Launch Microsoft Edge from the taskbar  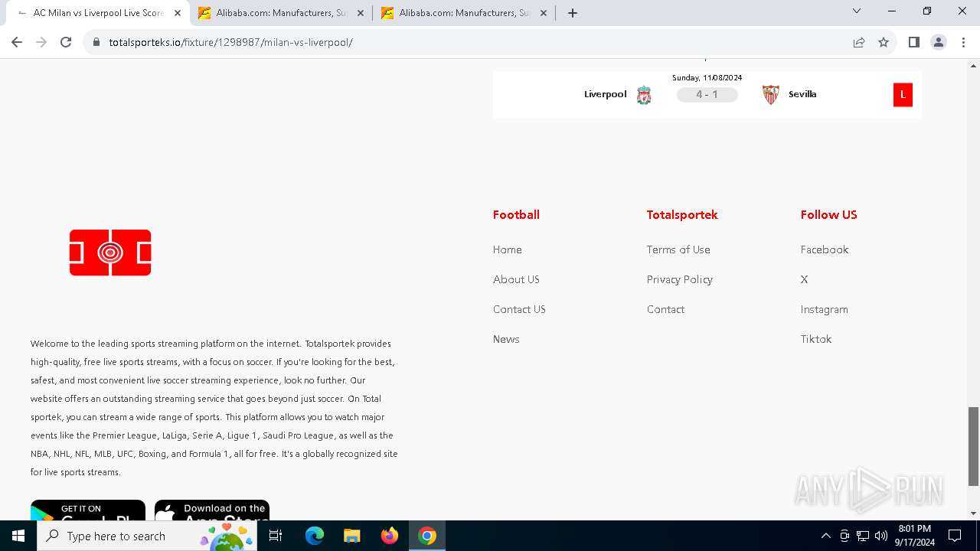point(315,536)
